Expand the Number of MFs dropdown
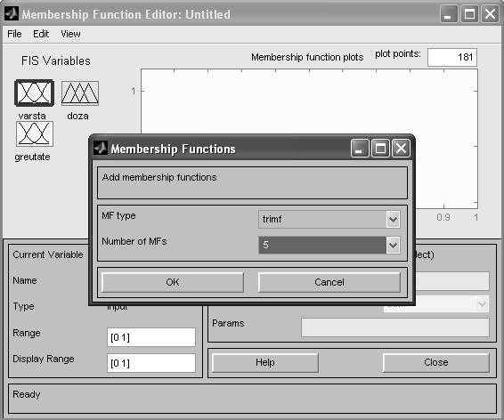This screenshot has height=420, width=504. click(x=393, y=246)
